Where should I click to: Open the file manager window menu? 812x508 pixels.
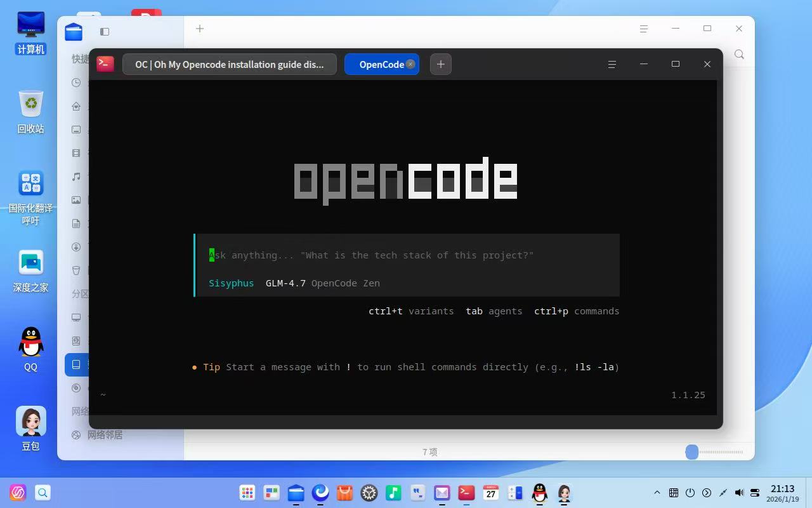(643, 29)
